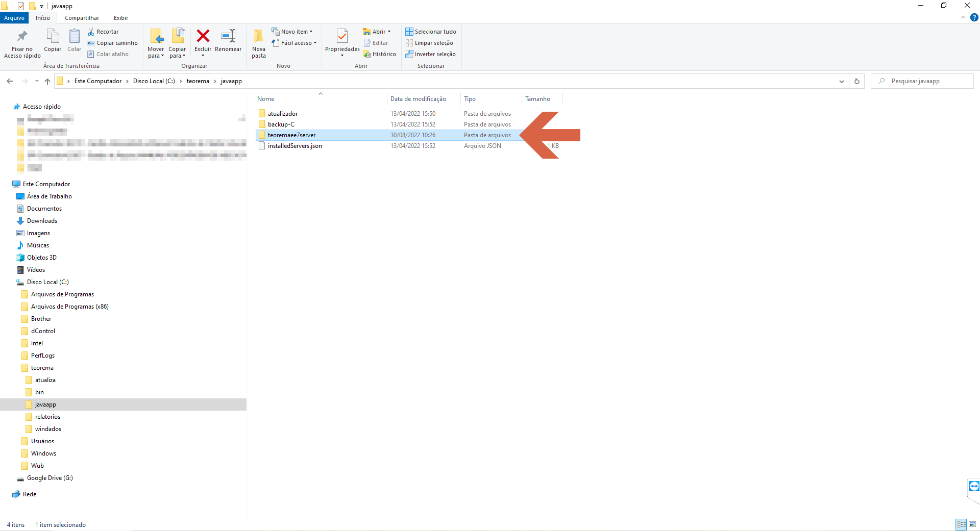Click Este Computador in address breadcrumb
980x531 pixels.
[98, 81]
